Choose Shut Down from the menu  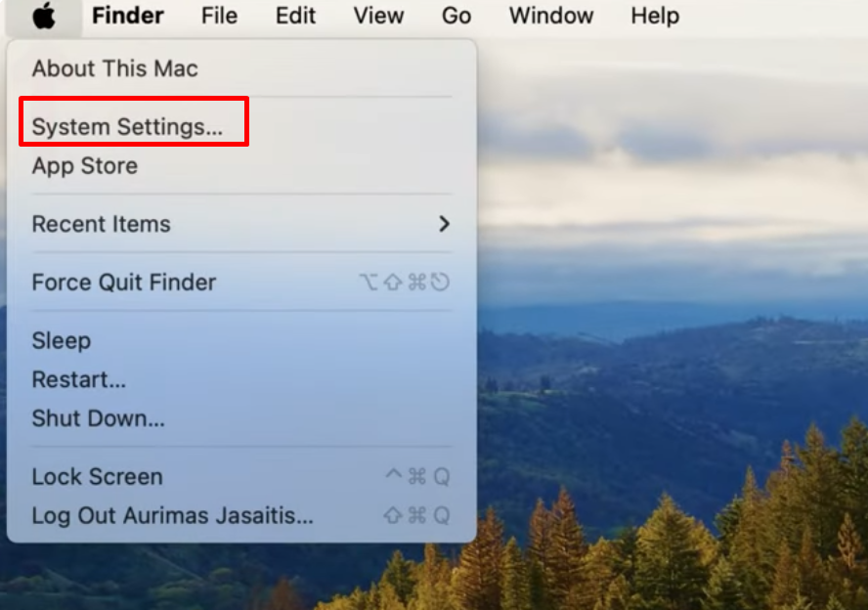98,418
